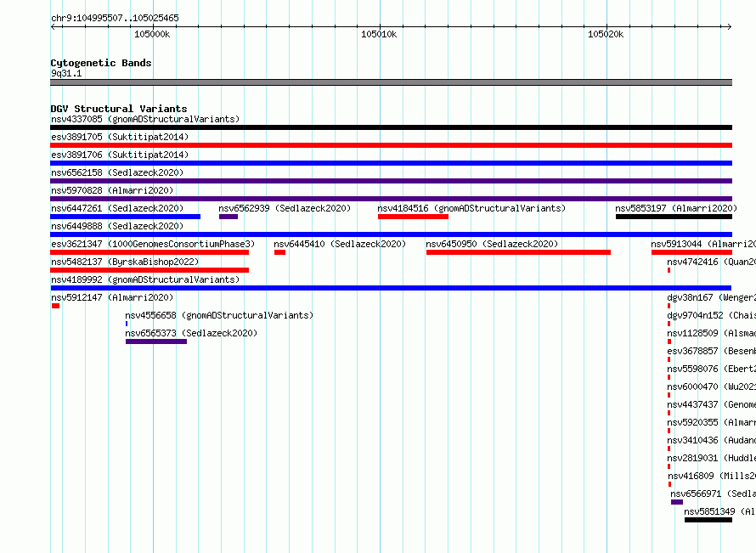This screenshot has width=756, height=553.
Task: Open nsv6445410 Sedlazeck2020 label
Action: (340, 244)
